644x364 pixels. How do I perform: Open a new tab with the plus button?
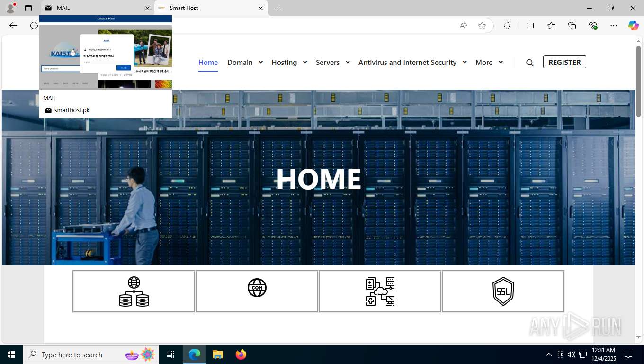point(278,8)
